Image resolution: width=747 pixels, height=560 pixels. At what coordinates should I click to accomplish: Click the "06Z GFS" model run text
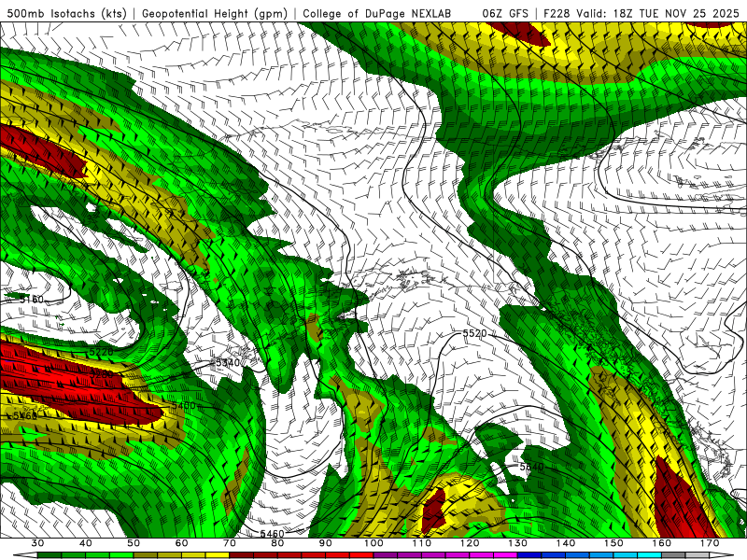[505, 14]
